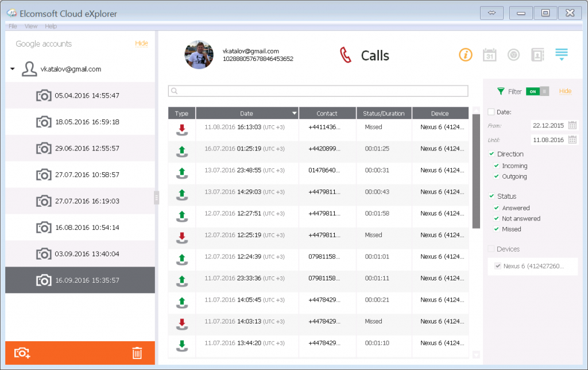
Task: Delete the selected snapshot using the trash icon
Action: (x=137, y=352)
